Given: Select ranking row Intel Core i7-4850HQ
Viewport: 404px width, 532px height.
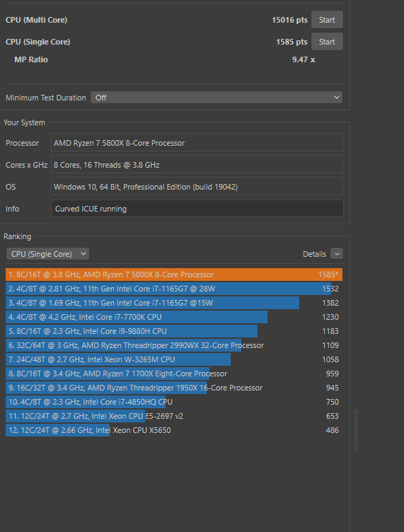Looking at the screenshot, I should tap(174, 402).
